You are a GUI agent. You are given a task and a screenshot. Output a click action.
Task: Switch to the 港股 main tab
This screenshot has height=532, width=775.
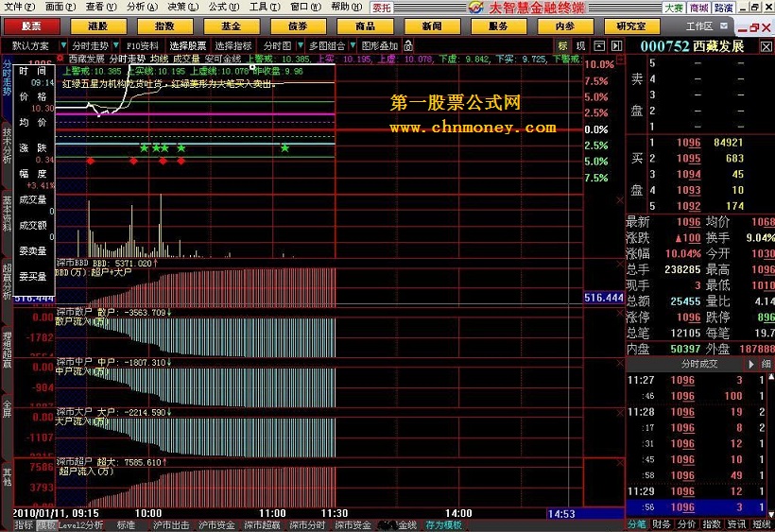point(98,26)
